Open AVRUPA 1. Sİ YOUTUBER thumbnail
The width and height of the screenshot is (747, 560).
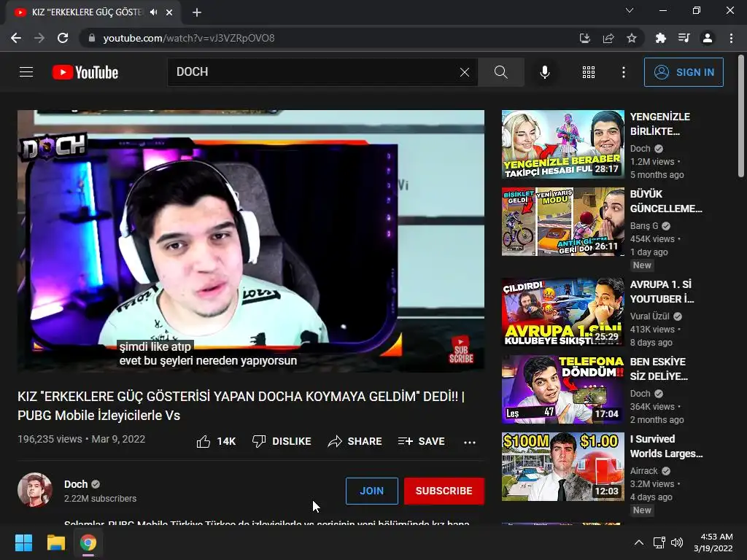click(563, 312)
